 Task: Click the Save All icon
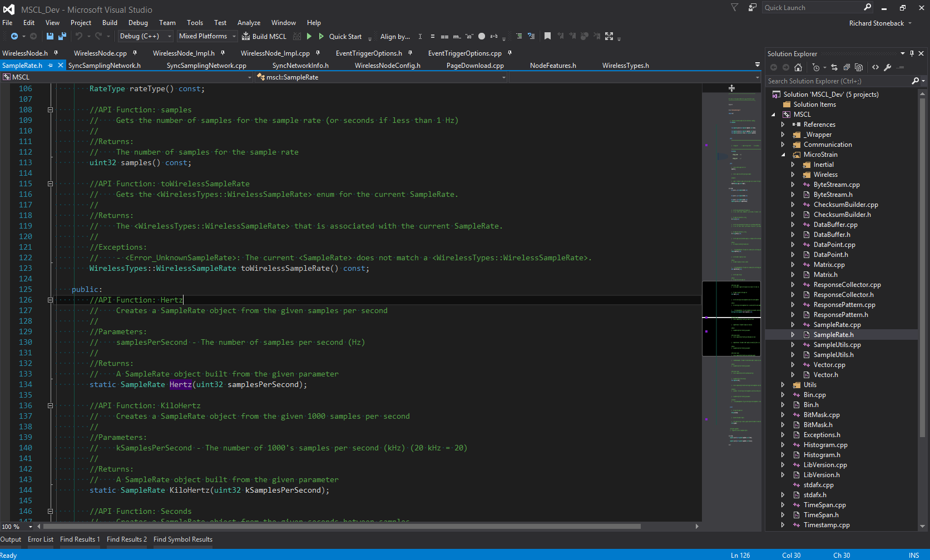tap(62, 36)
